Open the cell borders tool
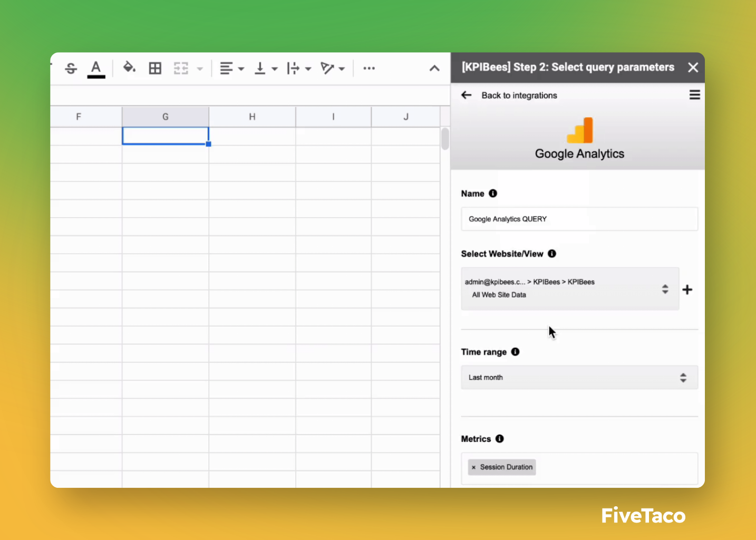The image size is (756, 540). (155, 68)
